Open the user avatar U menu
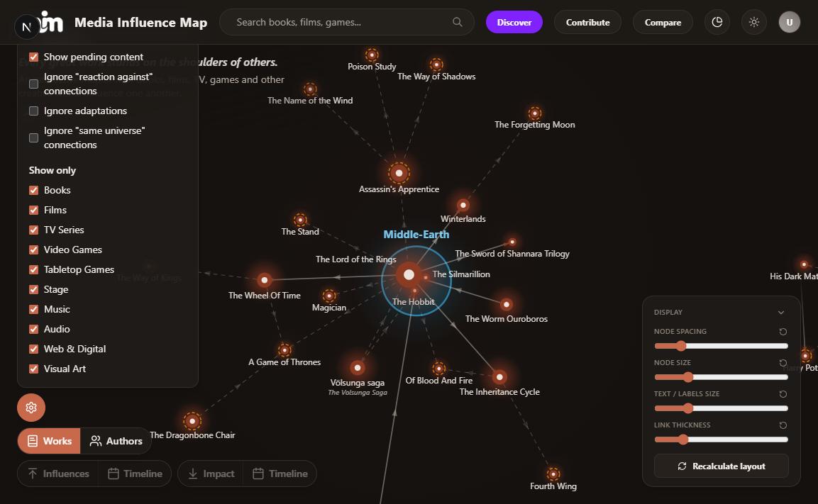Screen dimensions: 818x504 pos(790,22)
